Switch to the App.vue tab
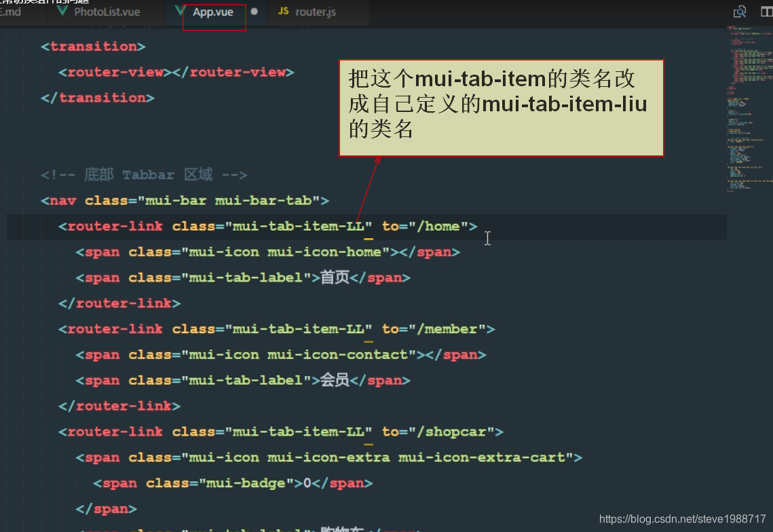Screen dimensions: 773x532 click(x=212, y=12)
